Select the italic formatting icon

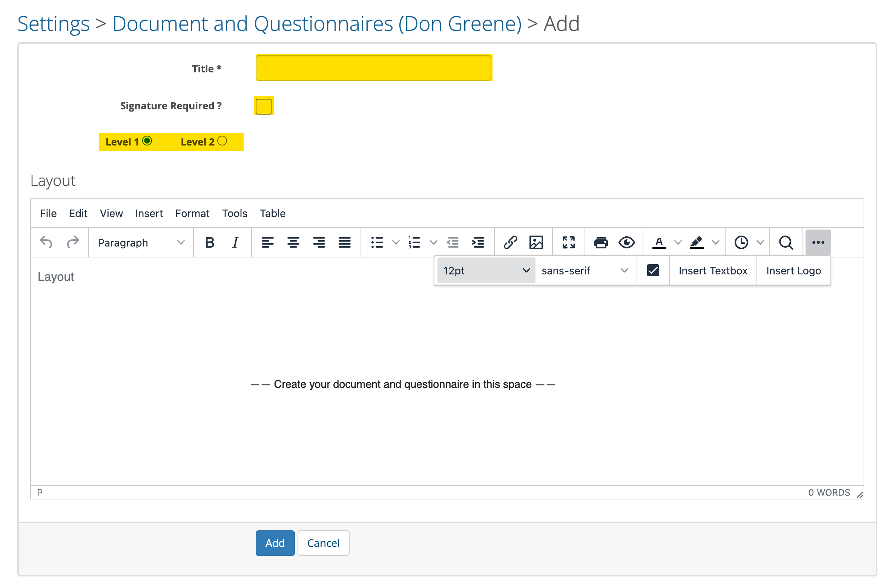click(235, 242)
